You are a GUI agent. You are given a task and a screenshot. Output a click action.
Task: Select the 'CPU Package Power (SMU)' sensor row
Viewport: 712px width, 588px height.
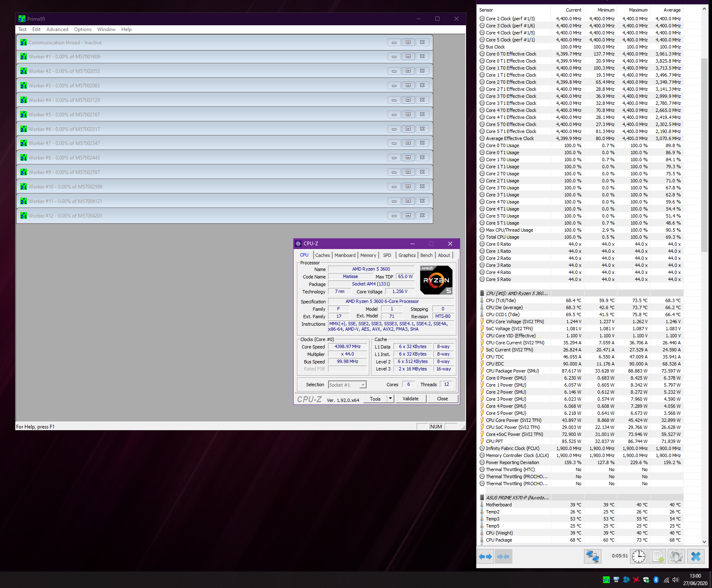pyautogui.click(x=581, y=371)
